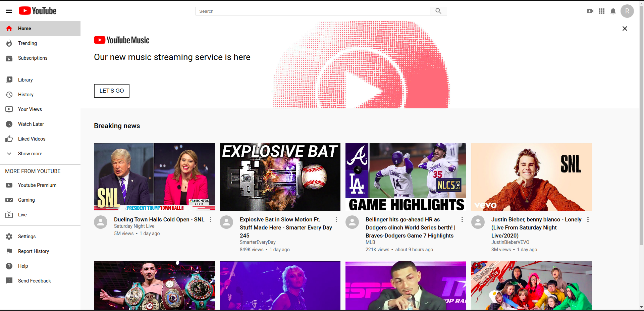Viewport: 644px width, 311px height.
Task: Click the LET'S GO button
Action: tap(112, 91)
